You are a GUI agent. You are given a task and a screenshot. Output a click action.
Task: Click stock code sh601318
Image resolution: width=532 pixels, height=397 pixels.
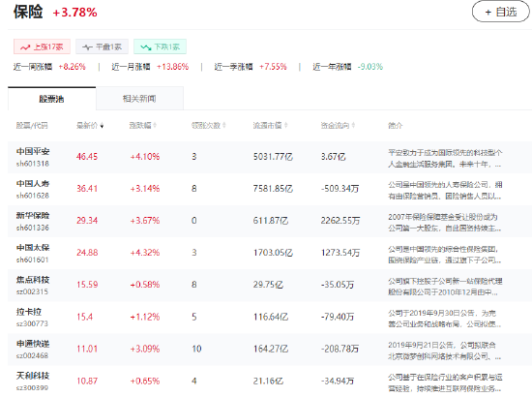tap(33, 164)
